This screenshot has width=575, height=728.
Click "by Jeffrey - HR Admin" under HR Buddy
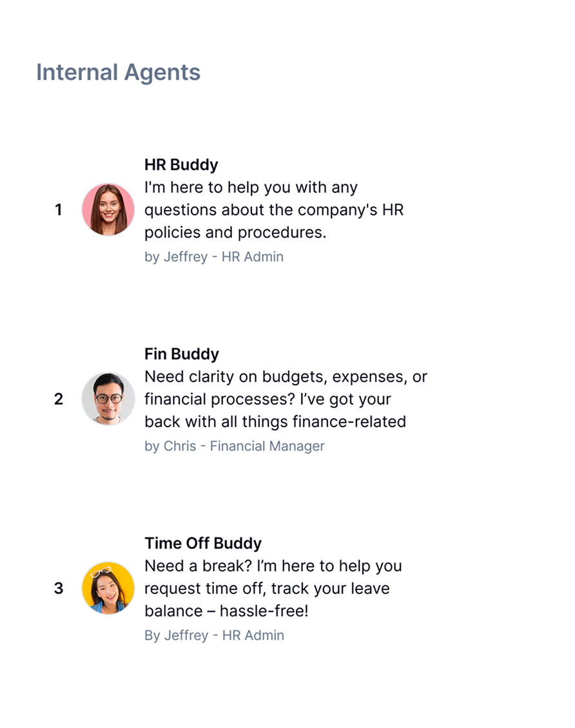pos(214,256)
